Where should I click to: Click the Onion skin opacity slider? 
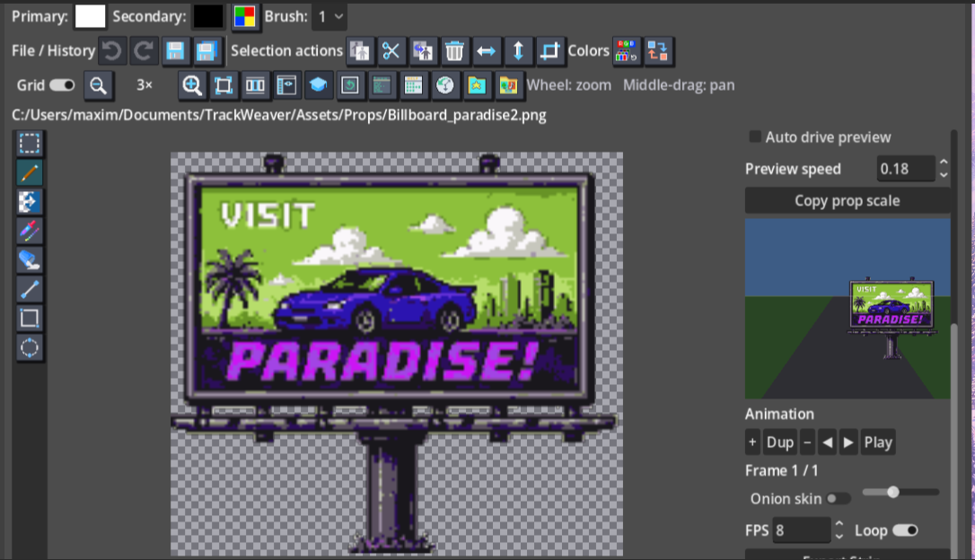point(900,493)
